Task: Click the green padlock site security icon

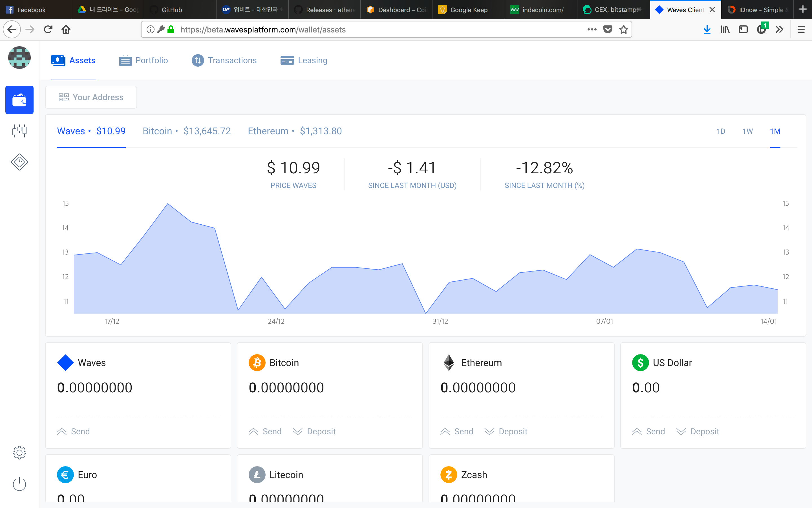Action: (171, 30)
